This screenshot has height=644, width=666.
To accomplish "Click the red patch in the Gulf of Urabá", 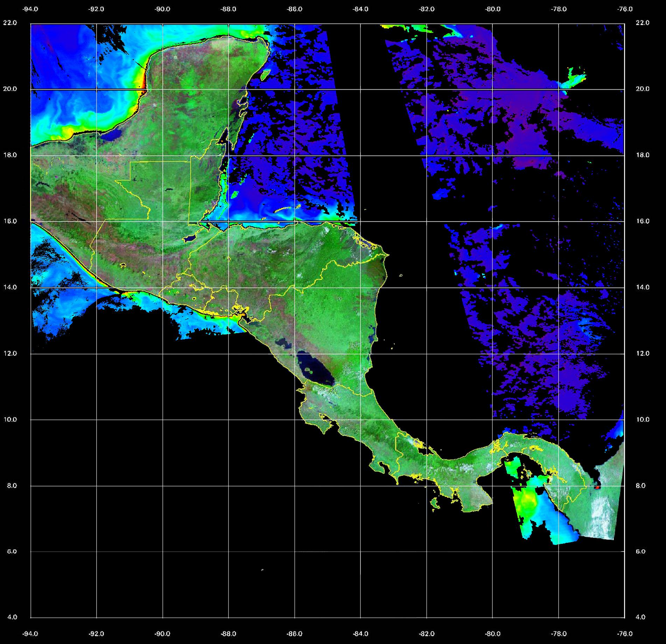I will click(x=598, y=487).
